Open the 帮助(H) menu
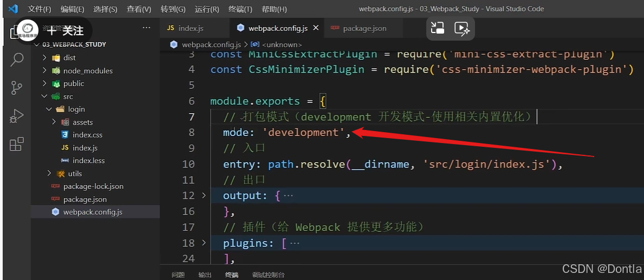644x280 pixels. 275,9
